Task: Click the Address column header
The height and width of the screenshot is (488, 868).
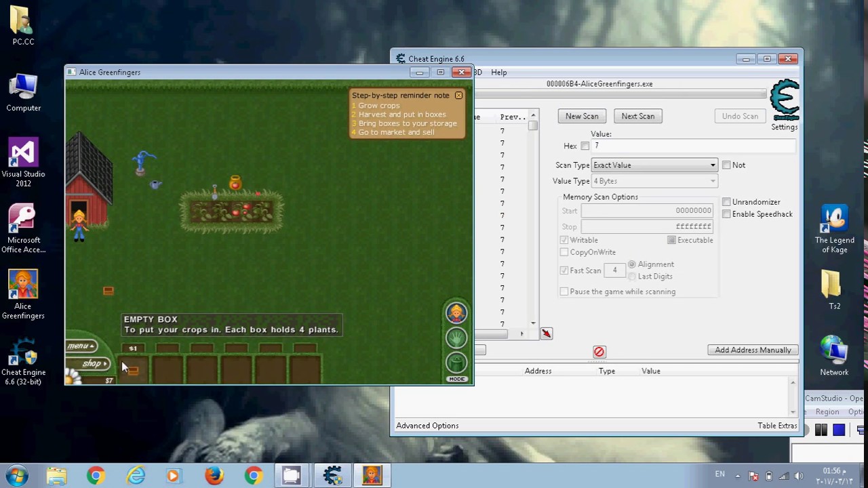Action: [538, 371]
